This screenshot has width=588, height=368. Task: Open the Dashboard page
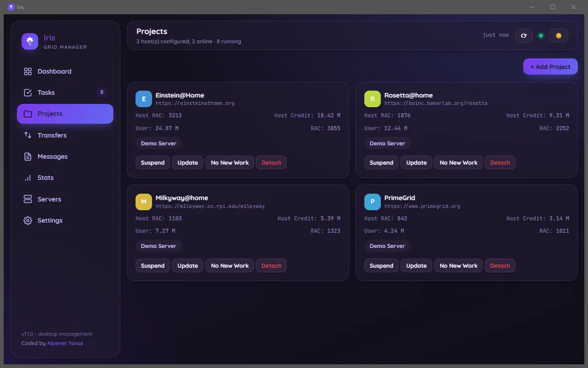tap(65, 71)
